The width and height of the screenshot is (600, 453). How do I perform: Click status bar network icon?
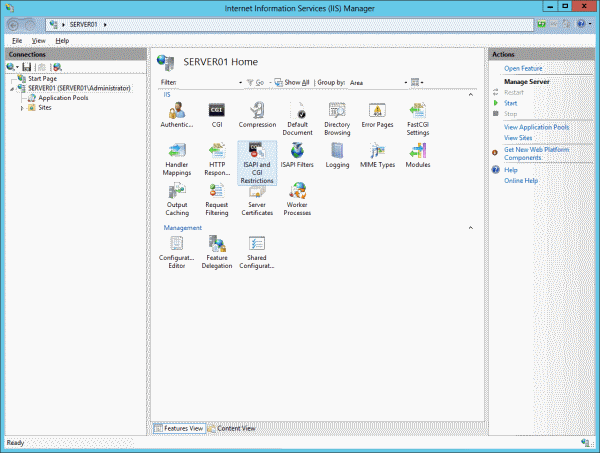tap(585, 443)
